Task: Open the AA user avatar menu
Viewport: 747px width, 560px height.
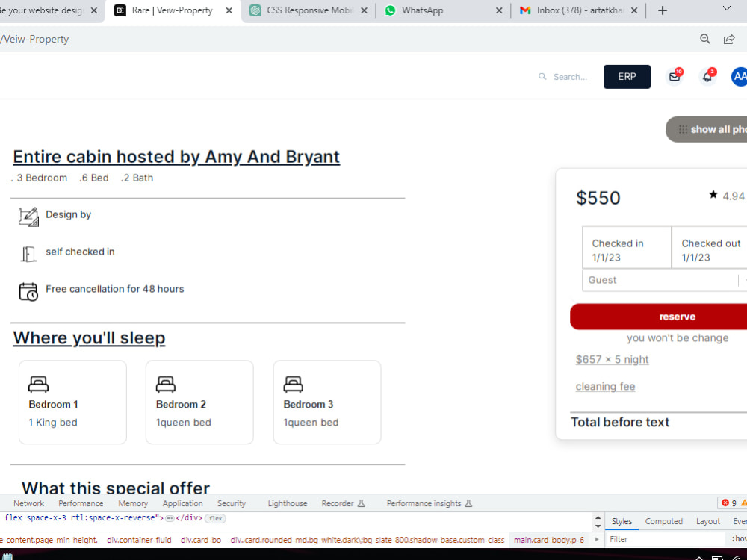Action: pyautogui.click(x=739, y=76)
